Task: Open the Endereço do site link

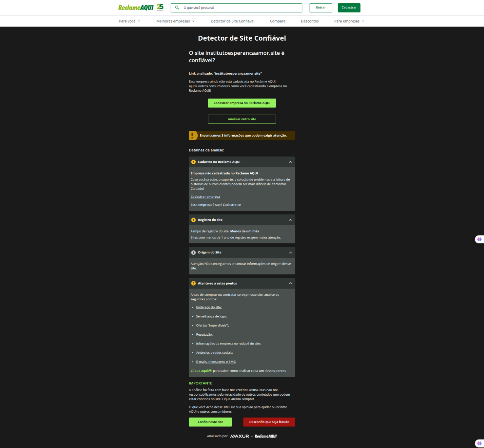Action: tap(209, 307)
